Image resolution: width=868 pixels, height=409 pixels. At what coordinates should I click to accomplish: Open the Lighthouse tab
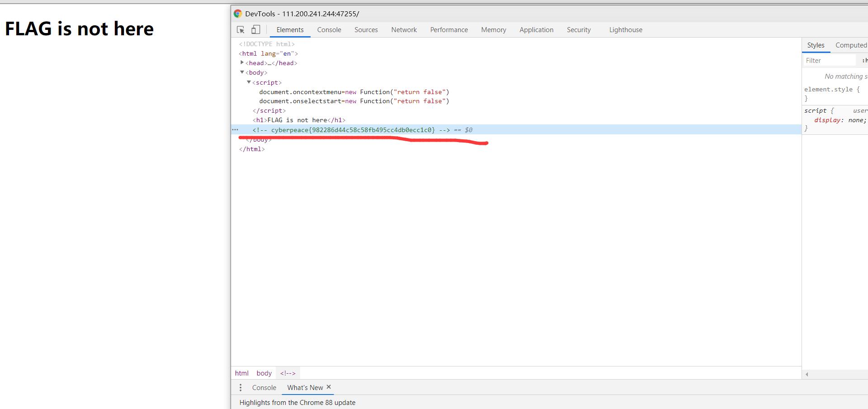[626, 30]
